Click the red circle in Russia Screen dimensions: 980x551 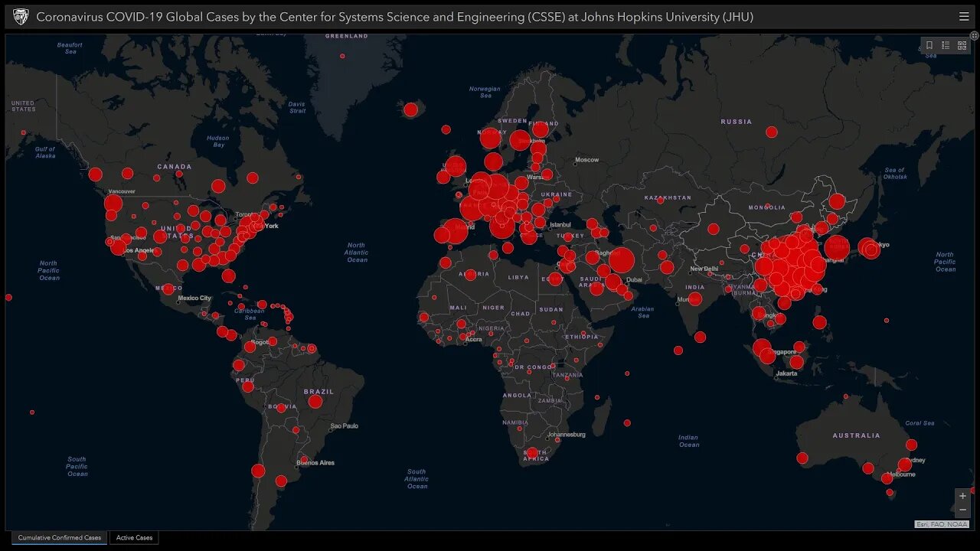tap(772, 132)
